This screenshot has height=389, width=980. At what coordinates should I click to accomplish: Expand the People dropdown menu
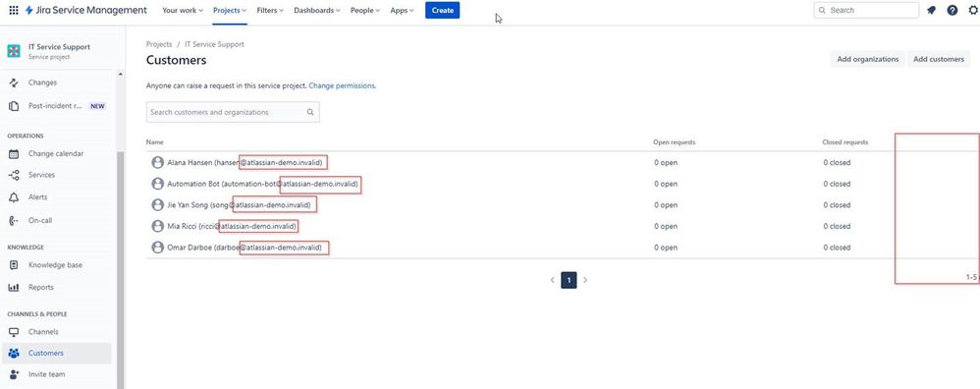coord(365,10)
